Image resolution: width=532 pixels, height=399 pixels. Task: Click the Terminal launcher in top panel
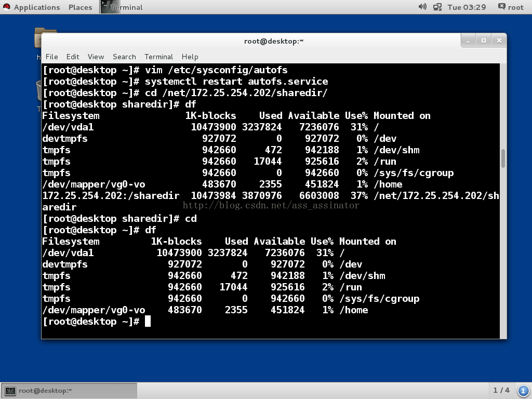[x=122, y=7]
